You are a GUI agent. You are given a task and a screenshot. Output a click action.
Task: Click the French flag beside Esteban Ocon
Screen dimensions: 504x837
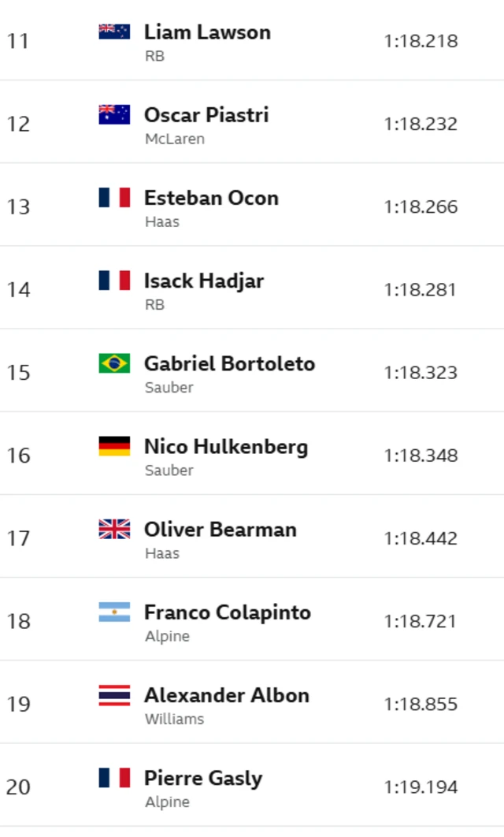point(114,197)
